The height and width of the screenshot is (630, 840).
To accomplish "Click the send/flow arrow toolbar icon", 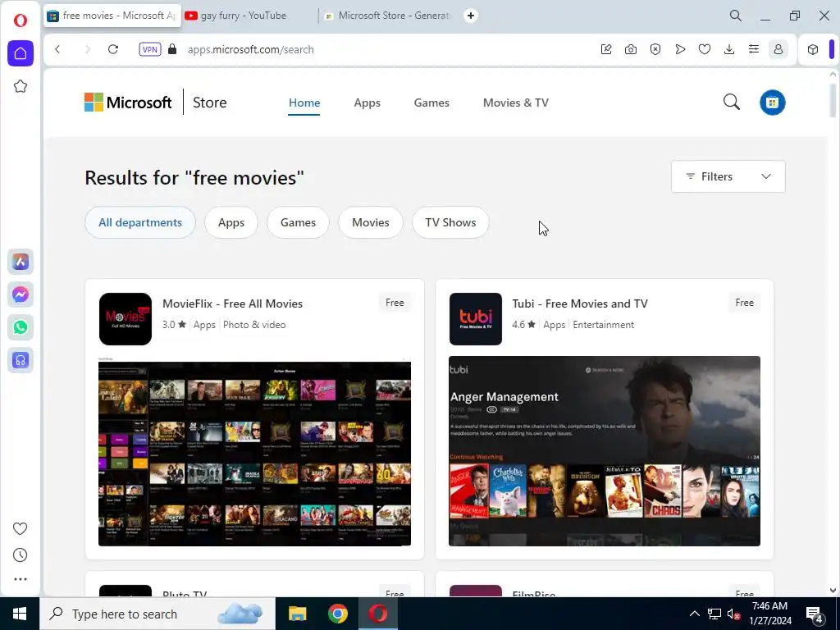I will tap(680, 49).
